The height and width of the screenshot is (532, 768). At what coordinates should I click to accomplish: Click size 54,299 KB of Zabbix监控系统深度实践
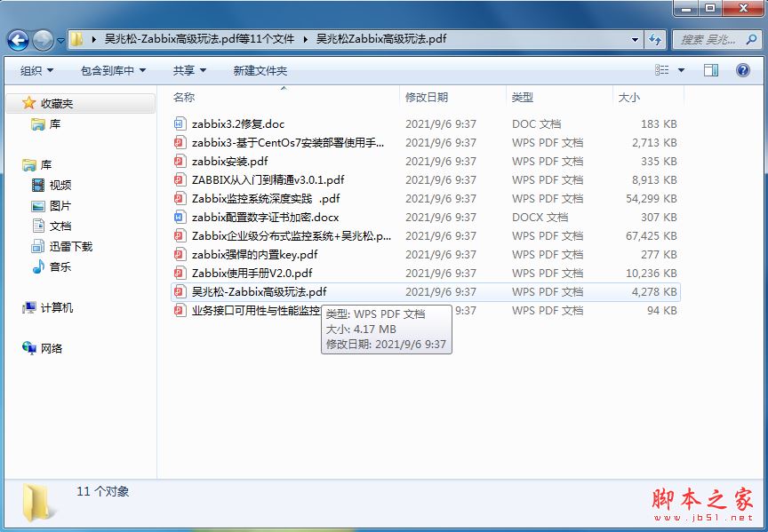pos(651,199)
